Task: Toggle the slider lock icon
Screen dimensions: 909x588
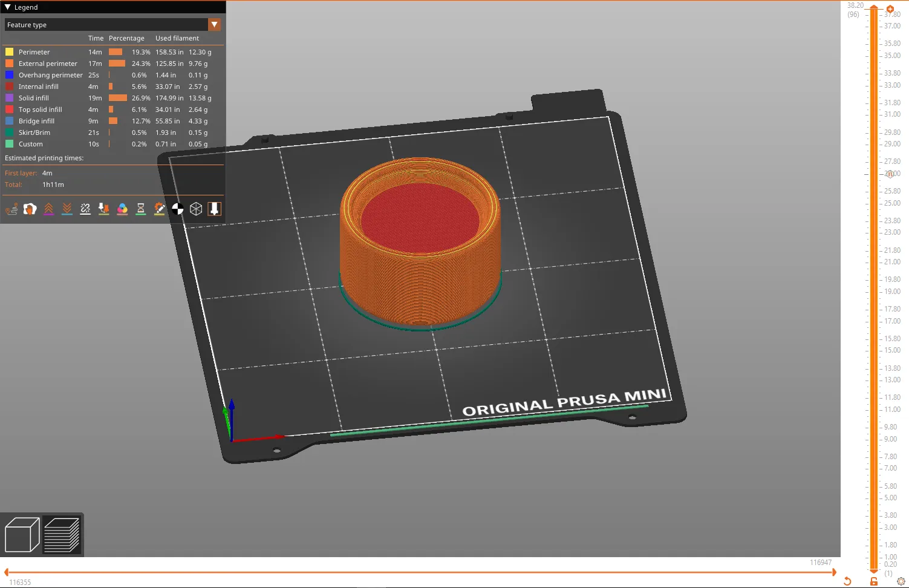Action: coord(874,581)
